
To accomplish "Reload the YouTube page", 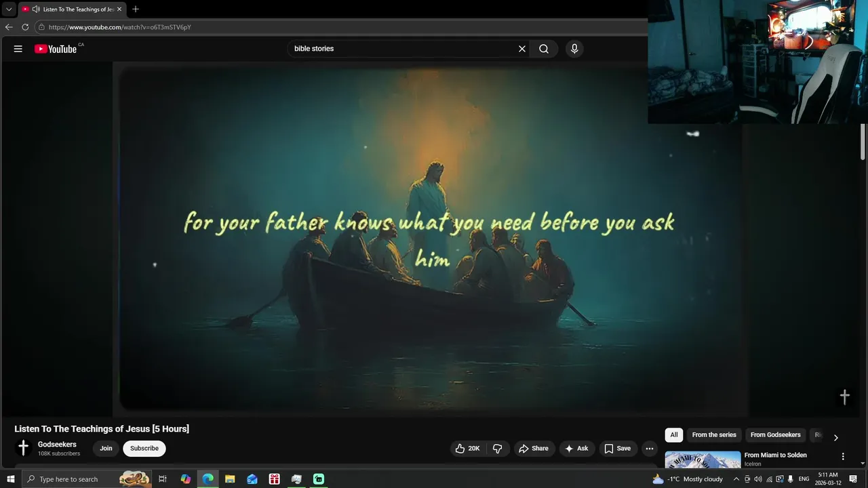I will (x=25, y=27).
